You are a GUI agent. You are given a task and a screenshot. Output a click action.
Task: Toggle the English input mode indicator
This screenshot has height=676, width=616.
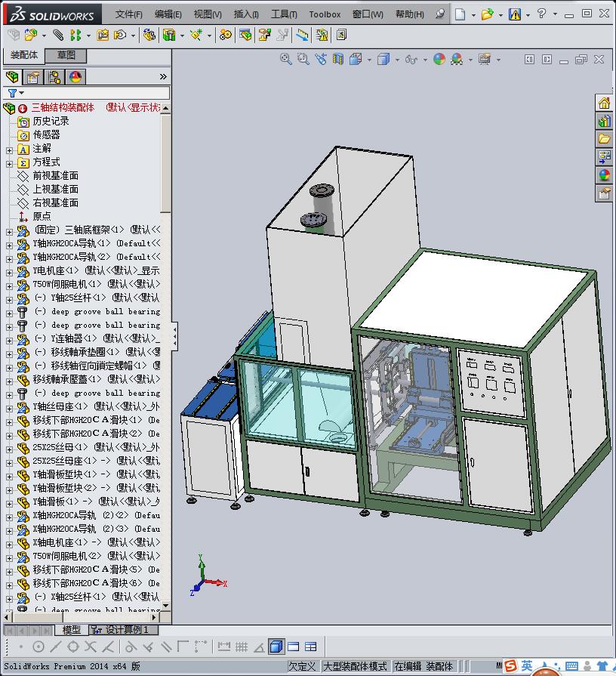coord(526,666)
